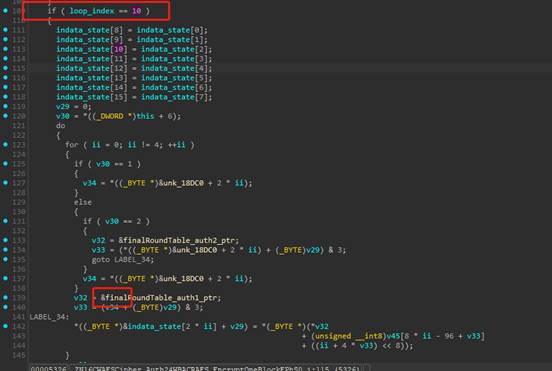
Task: Click 'indata_state[9]' on line 112
Action: [x=89, y=39]
